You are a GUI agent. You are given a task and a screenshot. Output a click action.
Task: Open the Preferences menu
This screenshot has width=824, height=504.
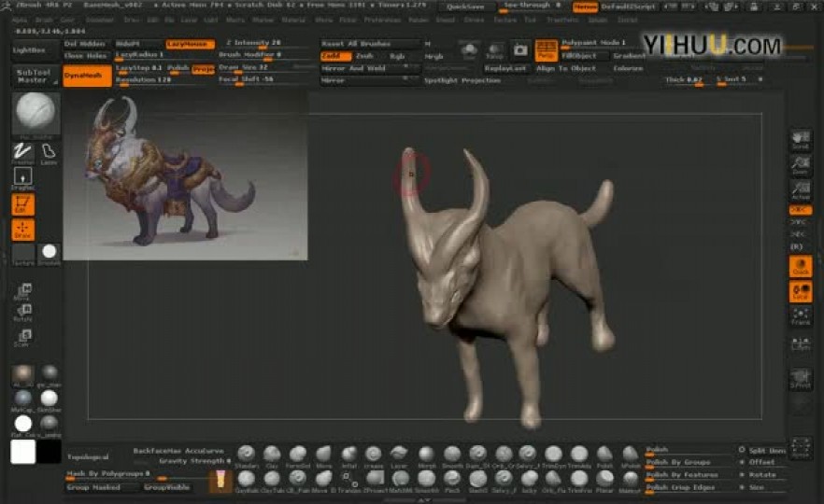click(x=382, y=20)
